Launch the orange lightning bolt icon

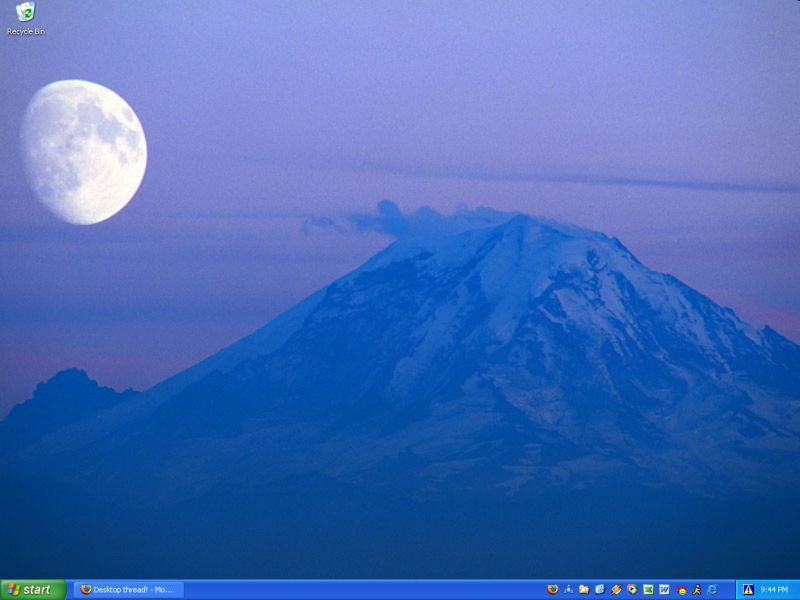click(x=617, y=590)
